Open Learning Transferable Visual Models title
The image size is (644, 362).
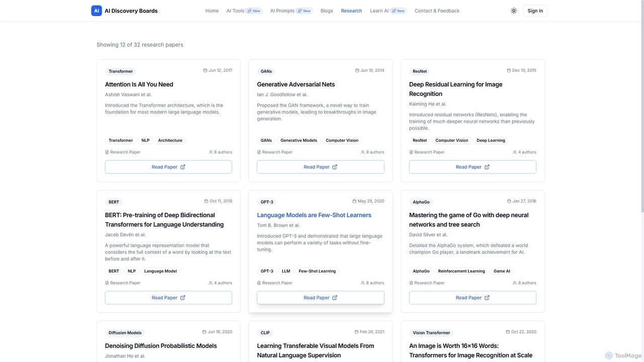tap(315, 350)
